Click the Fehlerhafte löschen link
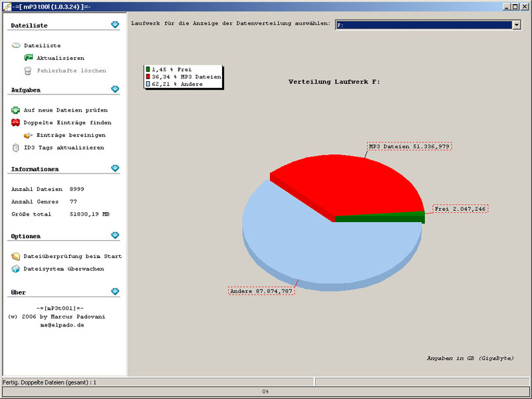This screenshot has height=399, width=532. coord(72,70)
